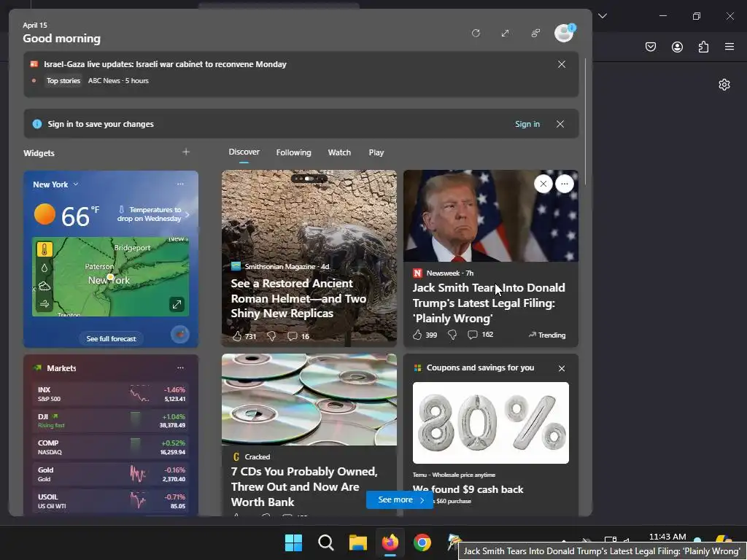Screen dimensions: 747x560
Task: Close the Coupons and savings card
Action: click(562, 368)
